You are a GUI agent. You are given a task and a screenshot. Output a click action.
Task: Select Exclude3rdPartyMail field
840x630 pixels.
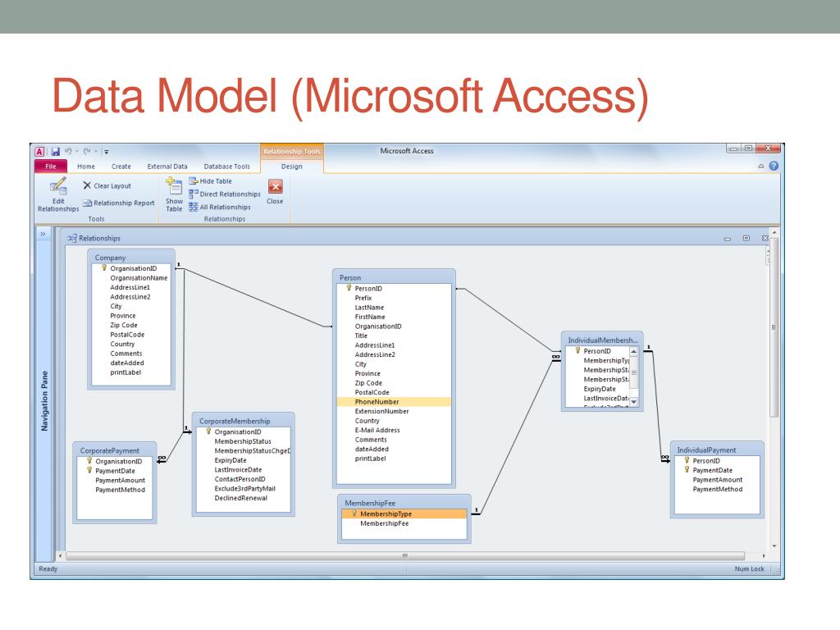click(x=244, y=489)
